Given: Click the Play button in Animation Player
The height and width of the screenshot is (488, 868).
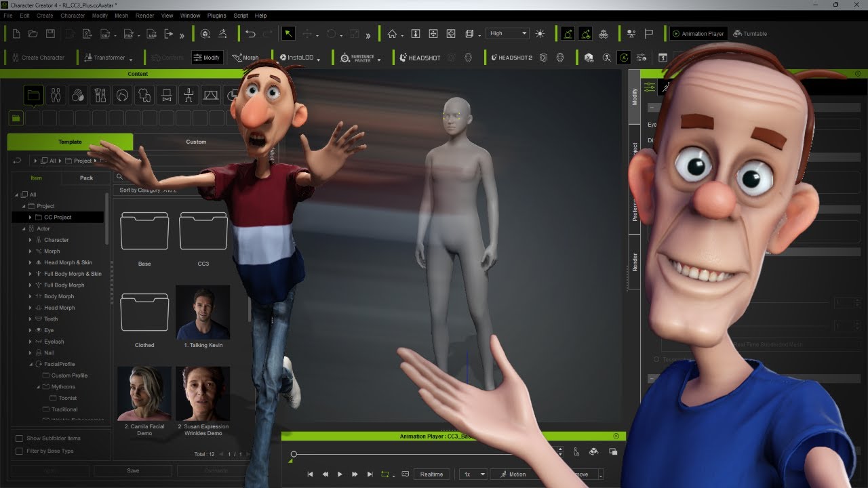Looking at the screenshot, I should click(x=340, y=474).
